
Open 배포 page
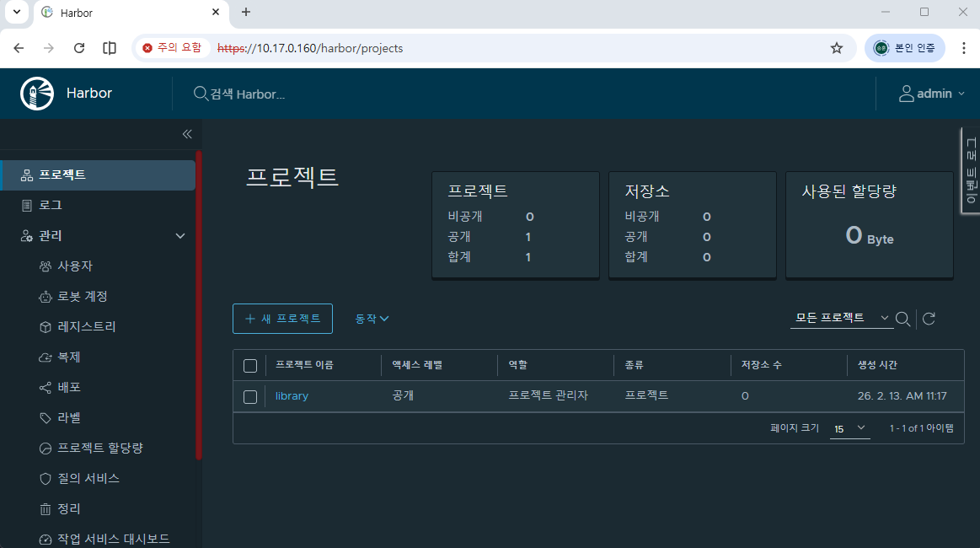[x=69, y=387]
